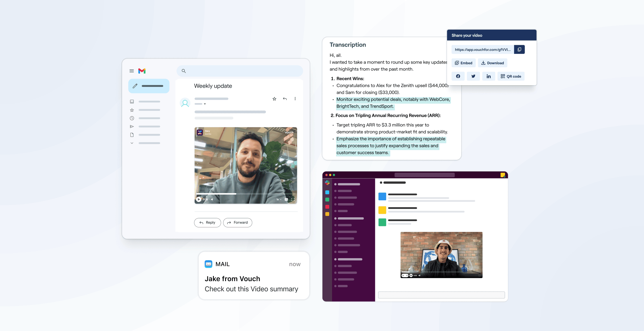The image size is (644, 331).
Task: Mute the Slack video volume icon
Action: (419, 275)
